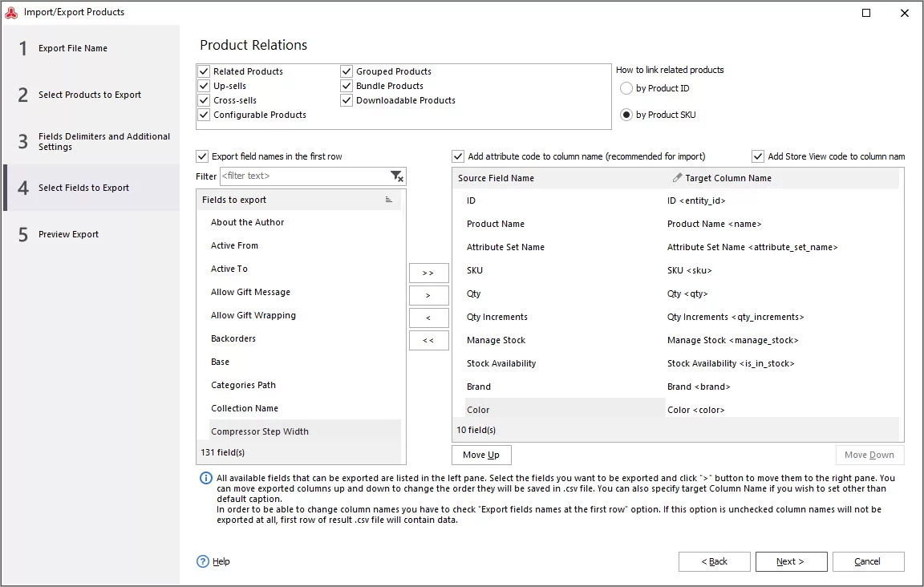Jump to step 5 Preview Export
The image size is (924, 587).
91,234
